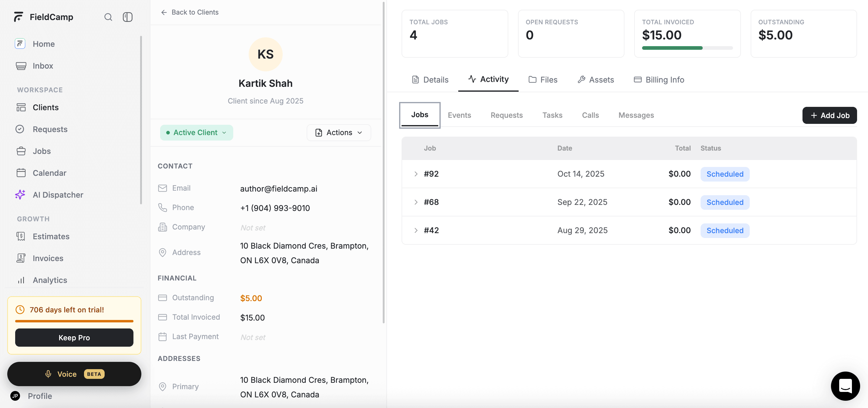Click the sidebar collapse icon near search
868x408 pixels.
point(127,17)
